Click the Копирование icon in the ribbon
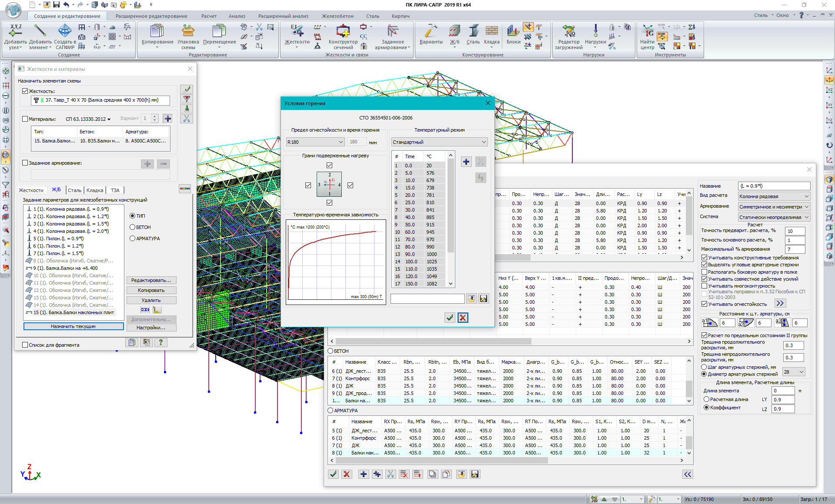 tap(157, 31)
